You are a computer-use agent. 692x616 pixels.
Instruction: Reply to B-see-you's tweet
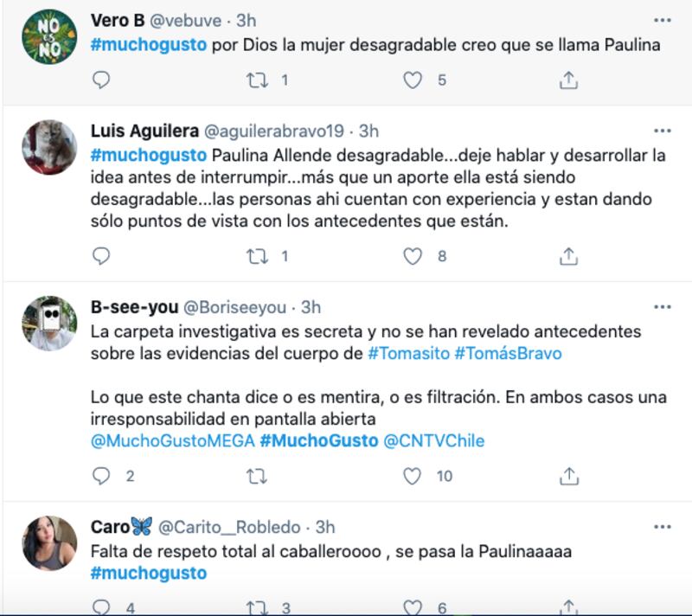[x=101, y=476]
